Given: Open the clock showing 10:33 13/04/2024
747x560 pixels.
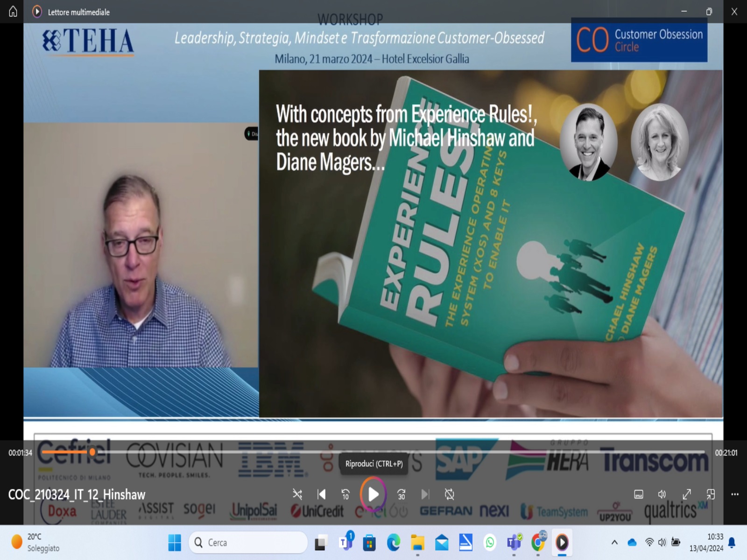Looking at the screenshot, I should 706,542.
